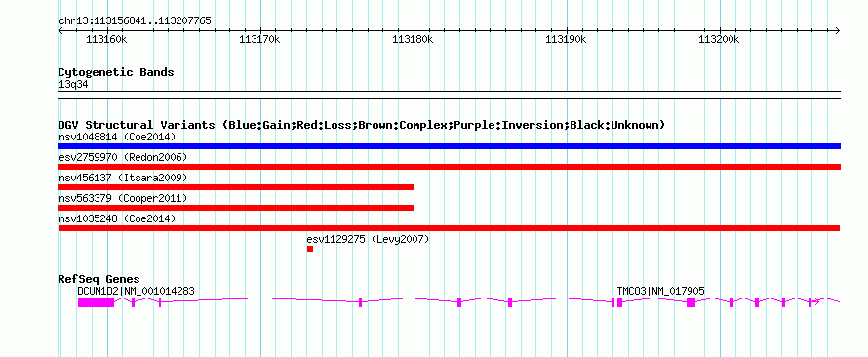Click the DCUN1D2|NM_001014283 gene label
The height and width of the screenshot is (357, 868).
point(136,291)
